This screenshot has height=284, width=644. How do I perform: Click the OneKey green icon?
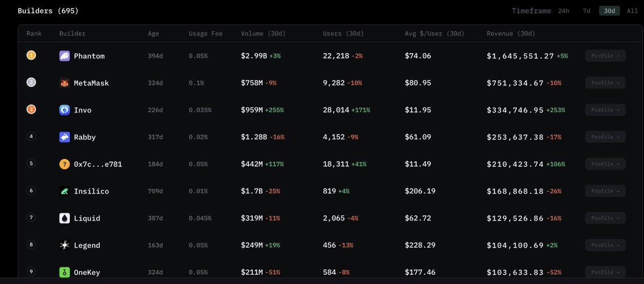point(64,272)
